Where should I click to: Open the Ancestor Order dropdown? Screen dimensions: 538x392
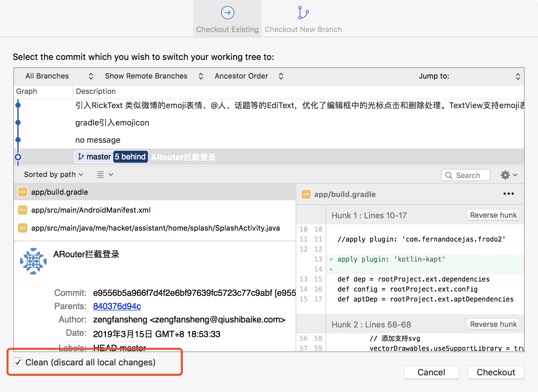[x=249, y=76]
